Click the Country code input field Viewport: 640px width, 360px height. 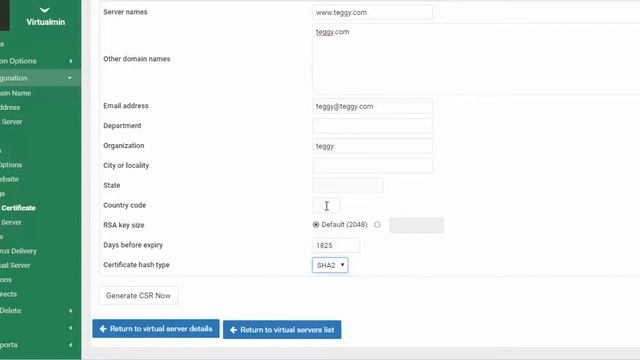pyautogui.click(x=326, y=205)
